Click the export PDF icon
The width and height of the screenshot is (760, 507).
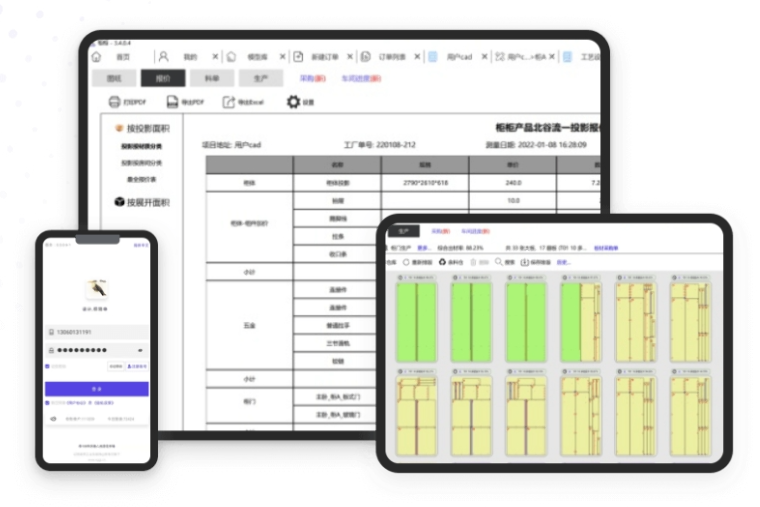[172, 102]
